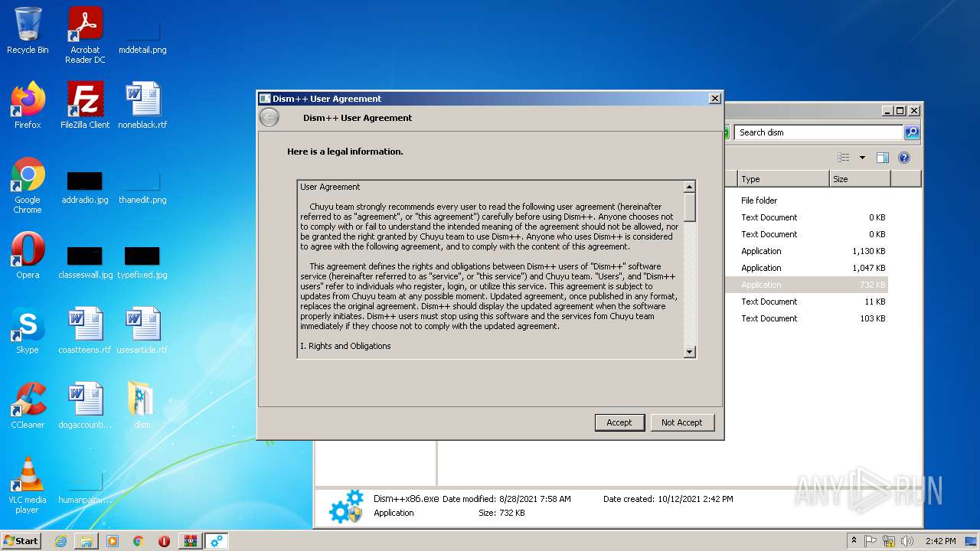Accept the Dism++ user agreement
980x551 pixels.
[619, 422]
